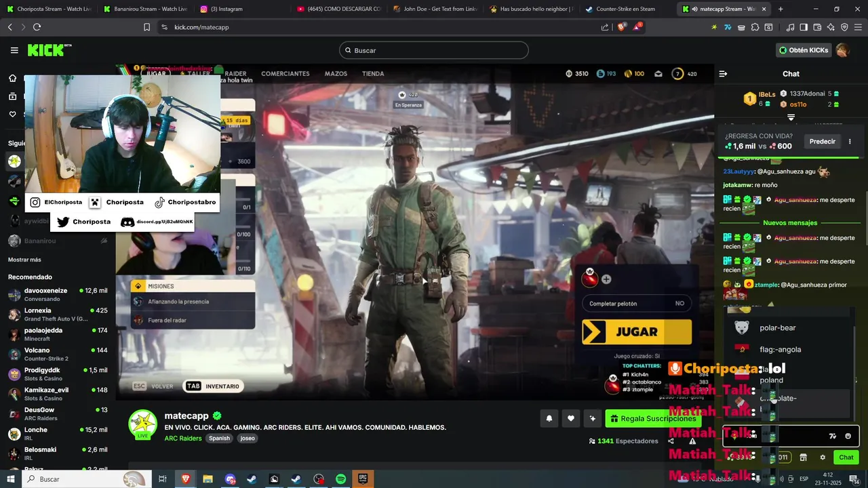Open Lornexia recommended channel
Viewport: 868px width, 488px height.
click(58, 314)
